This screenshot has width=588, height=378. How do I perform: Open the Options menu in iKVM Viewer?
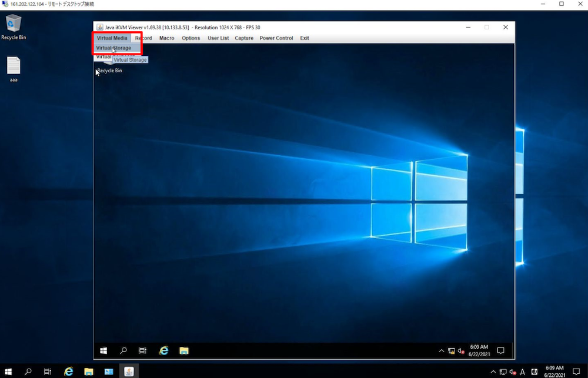coord(191,38)
